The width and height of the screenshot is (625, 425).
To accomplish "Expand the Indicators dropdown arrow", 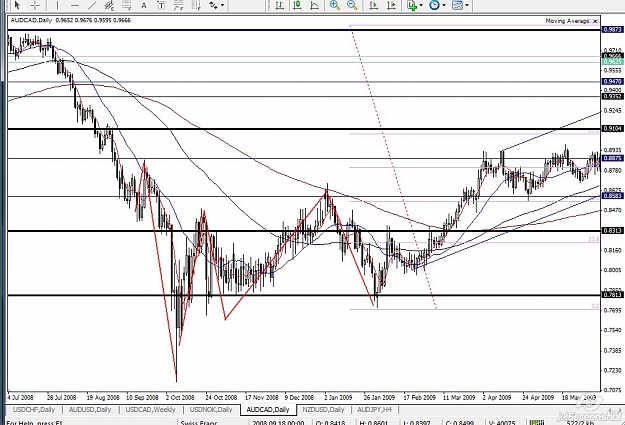I will click(x=421, y=5).
